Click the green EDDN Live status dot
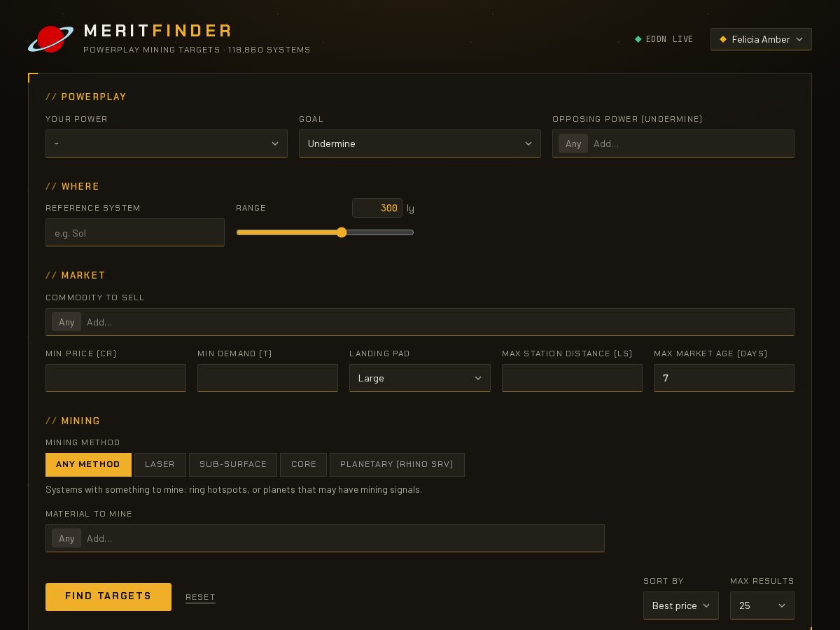This screenshot has height=630, width=840. point(638,39)
